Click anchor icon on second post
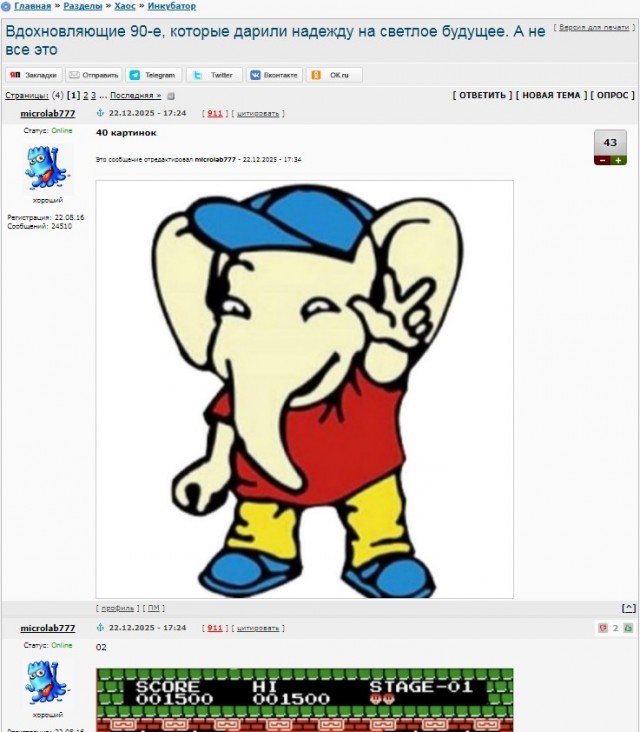The height and width of the screenshot is (732, 640). (x=100, y=628)
